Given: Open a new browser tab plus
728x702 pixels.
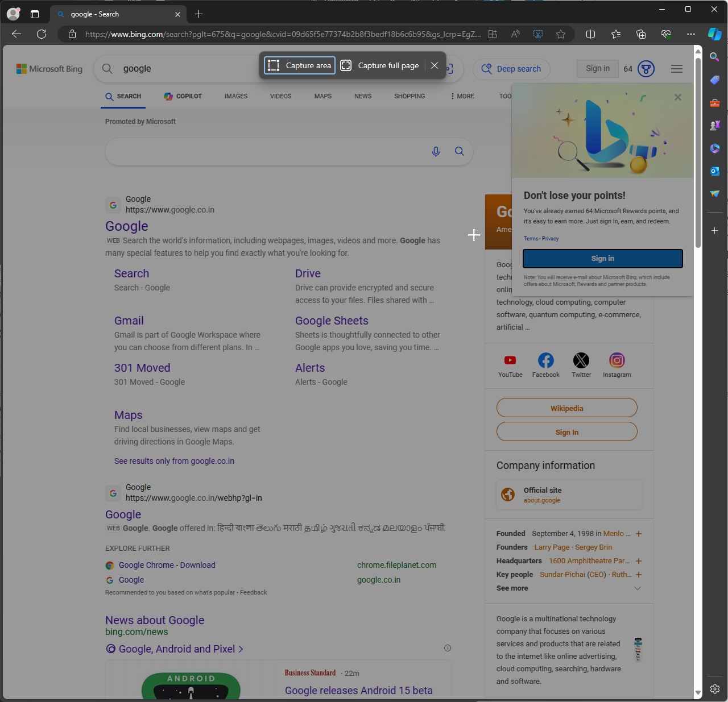Looking at the screenshot, I should tap(198, 14).
